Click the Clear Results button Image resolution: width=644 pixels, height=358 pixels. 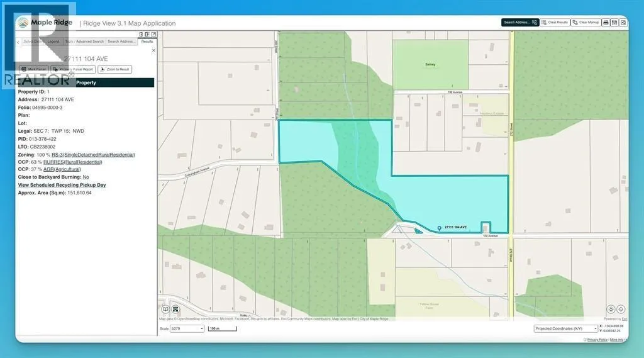coord(555,22)
